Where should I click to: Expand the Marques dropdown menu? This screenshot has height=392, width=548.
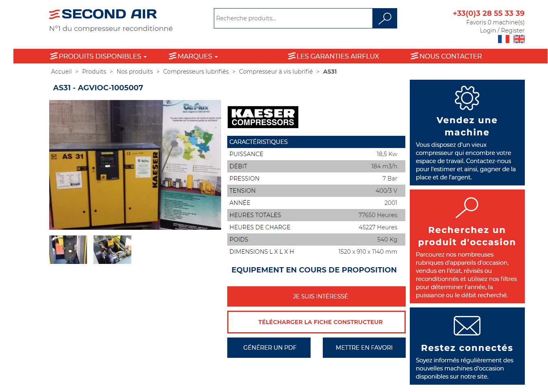pos(194,56)
